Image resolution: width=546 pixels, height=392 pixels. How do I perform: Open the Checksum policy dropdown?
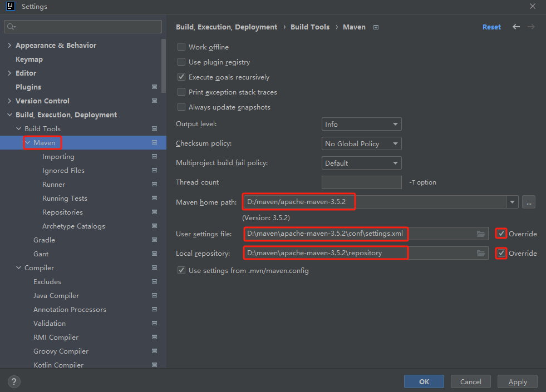click(361, 143)
